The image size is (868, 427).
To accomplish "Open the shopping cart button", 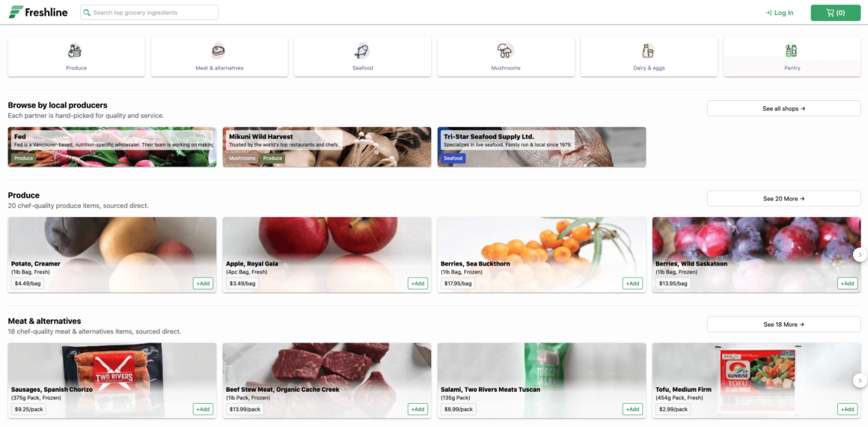I will coord(835,13).
